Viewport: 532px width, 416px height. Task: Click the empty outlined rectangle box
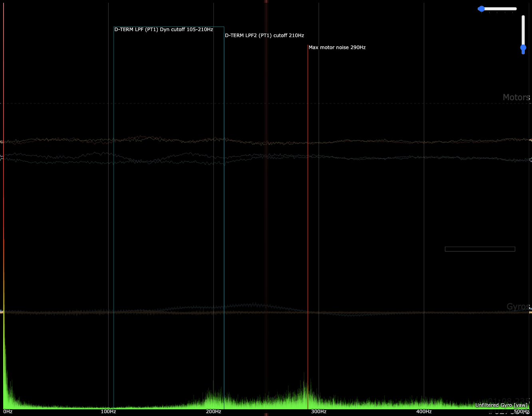click(480, 249)
